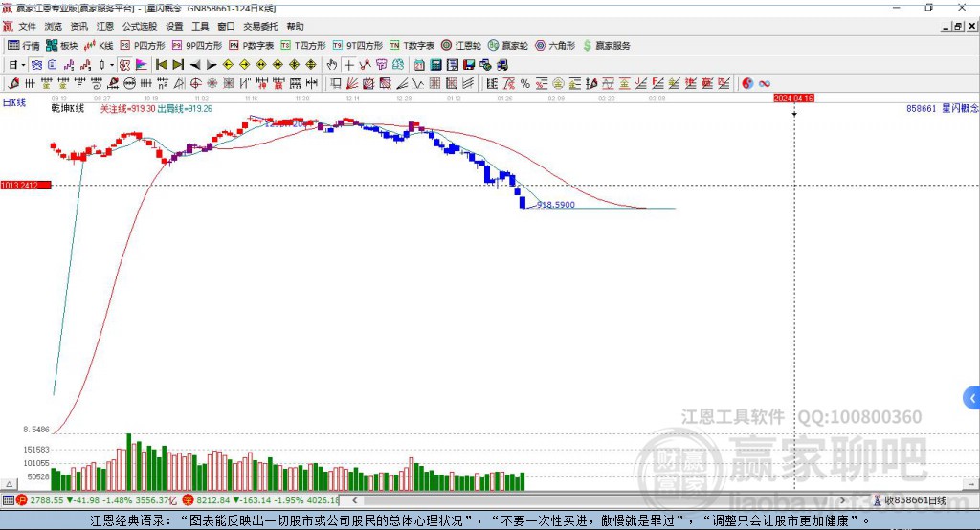Open the 六角形 hexagon tool
This screenshot has height=530, width=980.
point(555,46)
